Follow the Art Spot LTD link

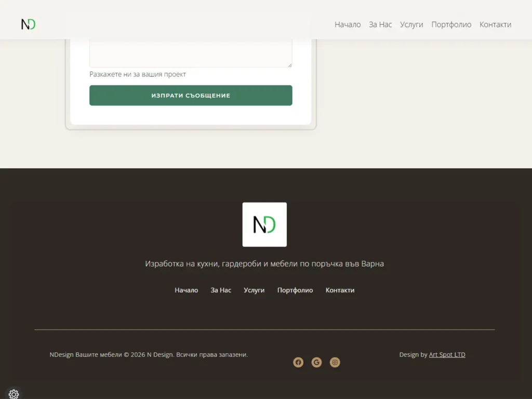pyautogui.click(x=447, y=355)
